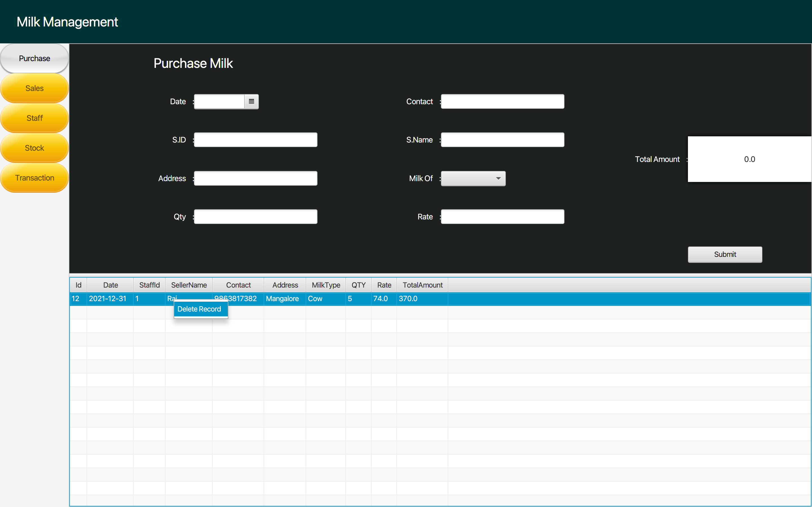Click the Staff sidebar button
812x507 pixels.
(x=34, y=118)
